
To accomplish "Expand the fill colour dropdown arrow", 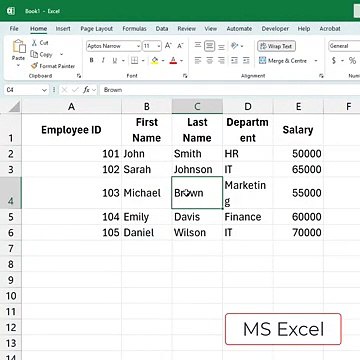I will point(163,61).
